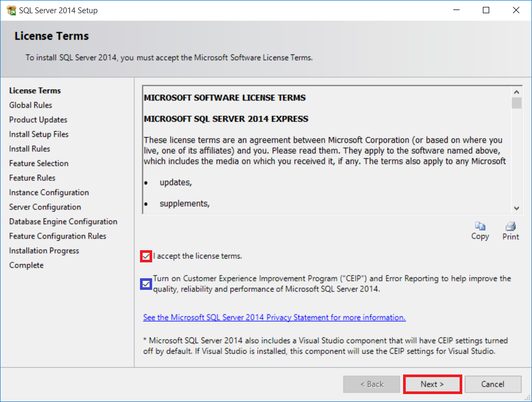532x402 pixels.
Task: Select Install Setup Files step
Action: point(39,134)
